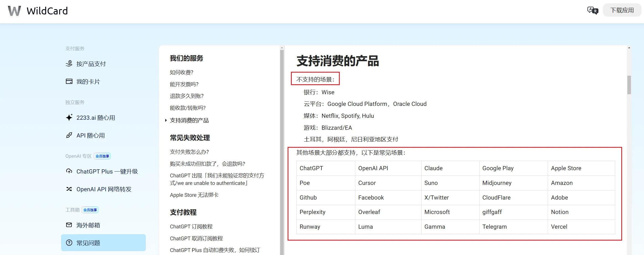The image size is (644, 255).
Task: Click the API 随心用 plug icon
Action: 69,135
